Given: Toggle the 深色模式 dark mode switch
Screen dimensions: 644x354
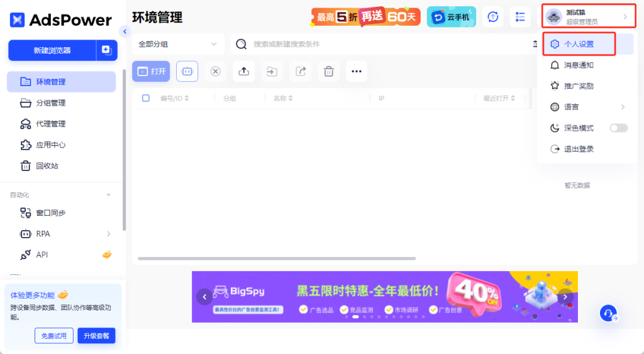Looking at the screenshot, I should coord(618,128).
